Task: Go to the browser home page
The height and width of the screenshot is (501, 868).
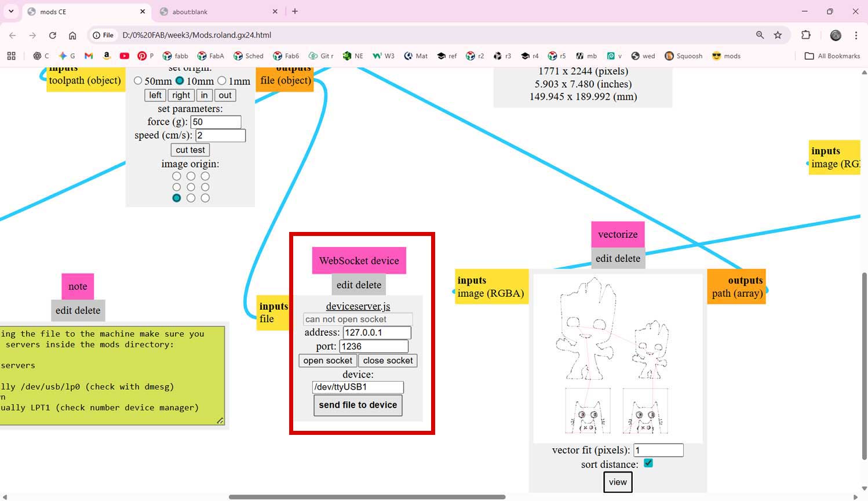Action: pyautogui.click(x=72, y=35)
